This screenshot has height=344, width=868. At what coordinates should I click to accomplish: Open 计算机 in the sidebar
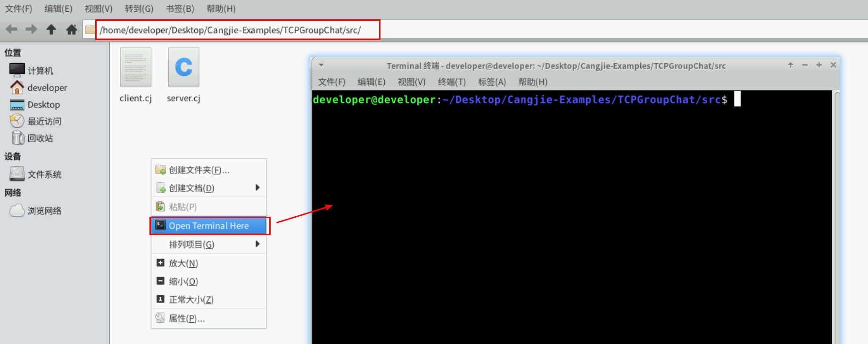(31, 70)
